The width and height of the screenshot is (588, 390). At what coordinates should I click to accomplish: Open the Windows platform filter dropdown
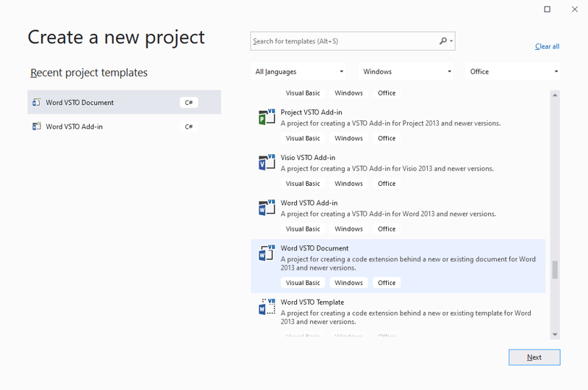click(406, 71)
